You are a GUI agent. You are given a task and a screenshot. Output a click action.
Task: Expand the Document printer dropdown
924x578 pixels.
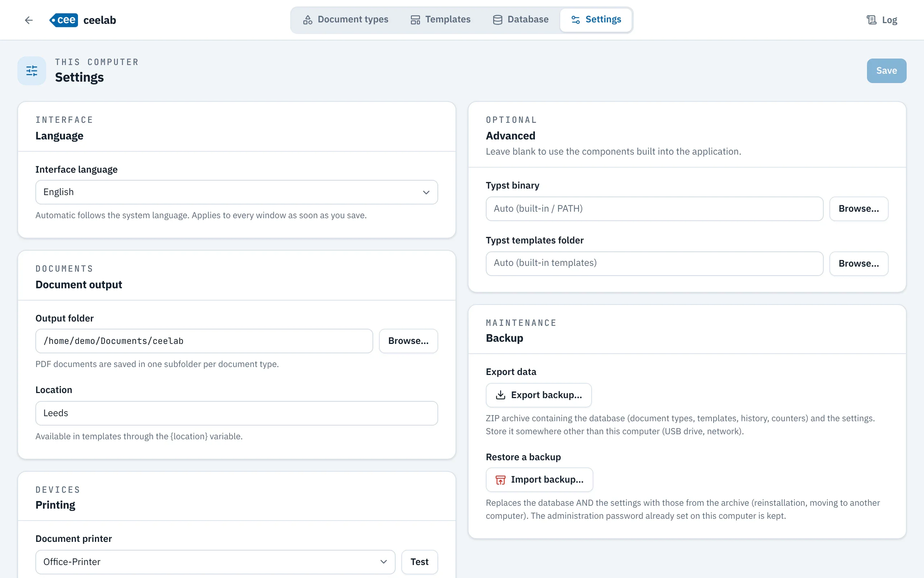[x=215, y=562]
